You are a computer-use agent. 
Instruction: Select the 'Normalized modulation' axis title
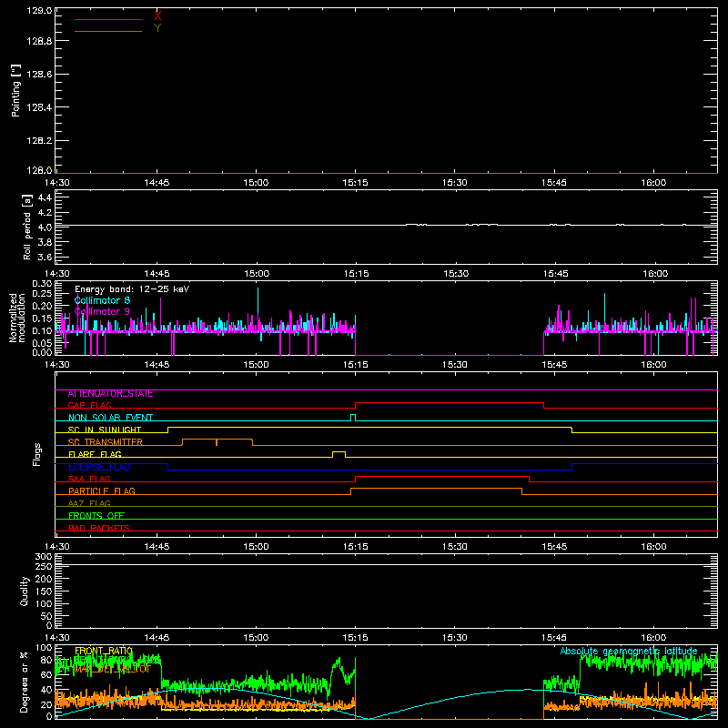(x=16, y=318)
